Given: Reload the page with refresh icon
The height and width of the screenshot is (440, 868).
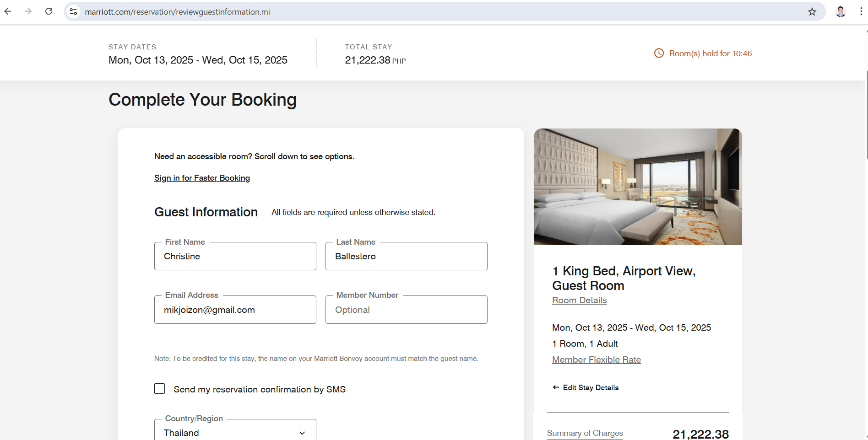Looking at the screenshot, I should [49, 11].
